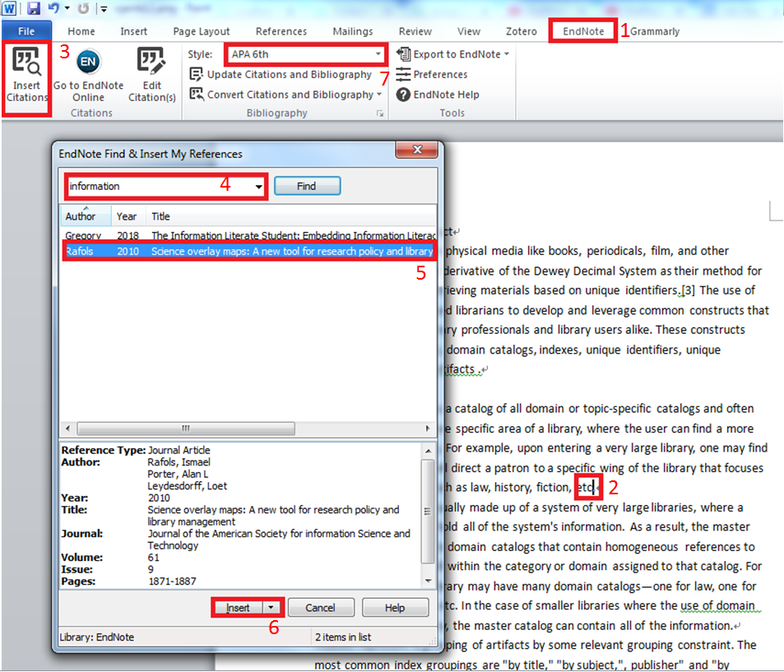784x672 pixels.
Task: Expand the search term history dropdown
Action: (258, 187)
